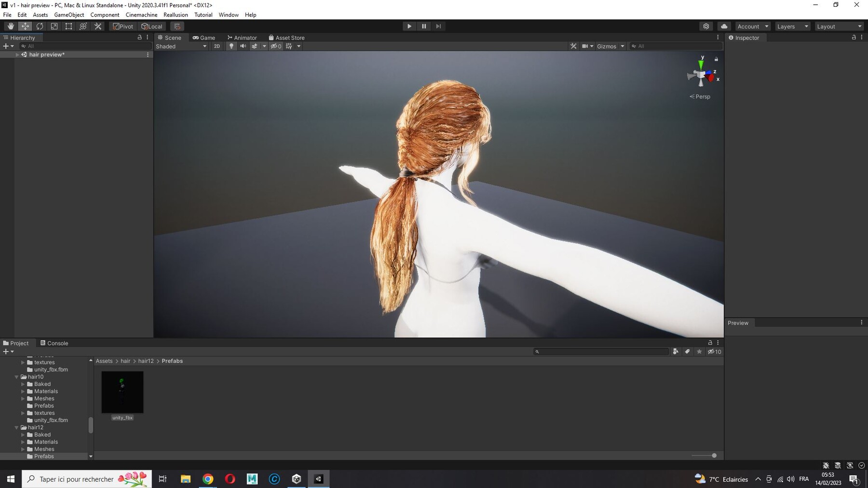Viewport: 868px width, 488px height.
Task: Select the Rect transform tool
Action: point(68,26)
